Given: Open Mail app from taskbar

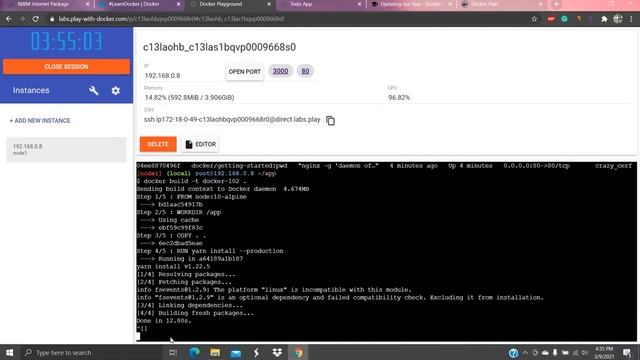Looking at the screenshot, I should pos(236,353).
